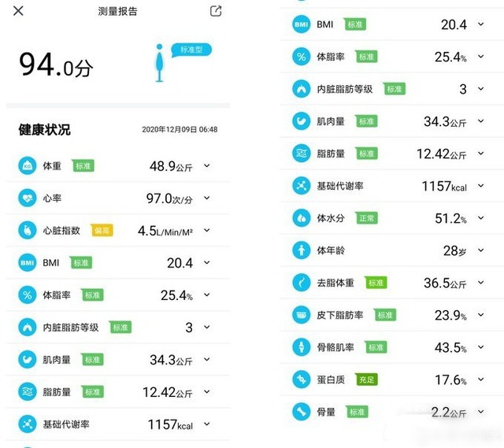Viewport: 504px width, 448px height.
Task: Tap the 心脏指数 heart index icon
Action: tap(28, 230)
